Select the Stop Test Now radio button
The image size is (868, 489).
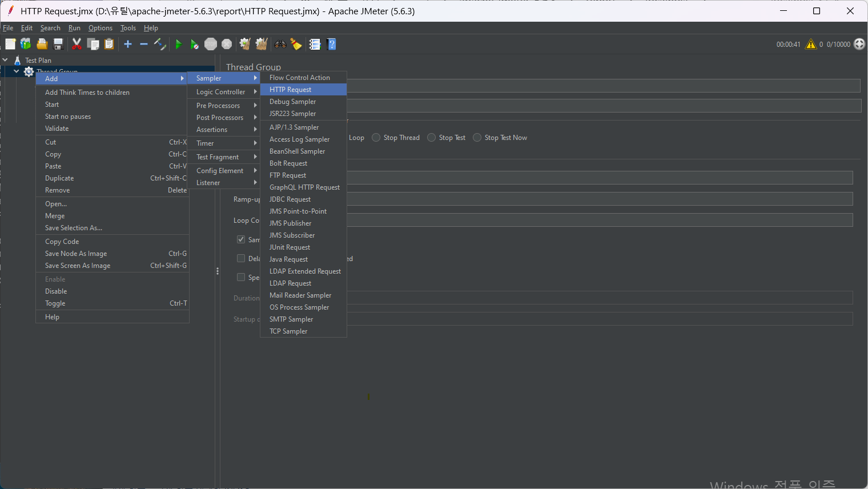point(477,138)
